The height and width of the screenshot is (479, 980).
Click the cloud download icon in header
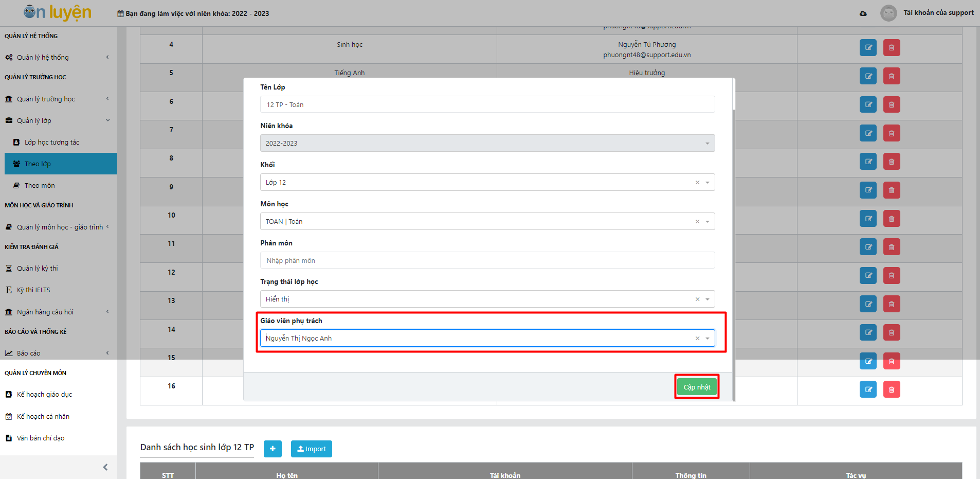[x=863, y=13]
